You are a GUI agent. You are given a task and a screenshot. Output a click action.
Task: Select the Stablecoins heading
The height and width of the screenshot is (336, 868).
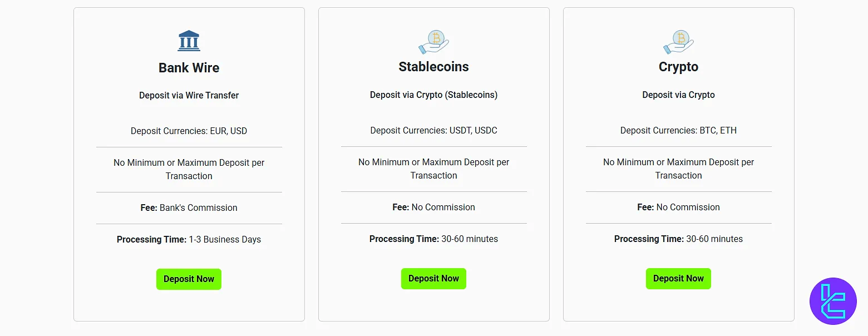pos(433,67)
